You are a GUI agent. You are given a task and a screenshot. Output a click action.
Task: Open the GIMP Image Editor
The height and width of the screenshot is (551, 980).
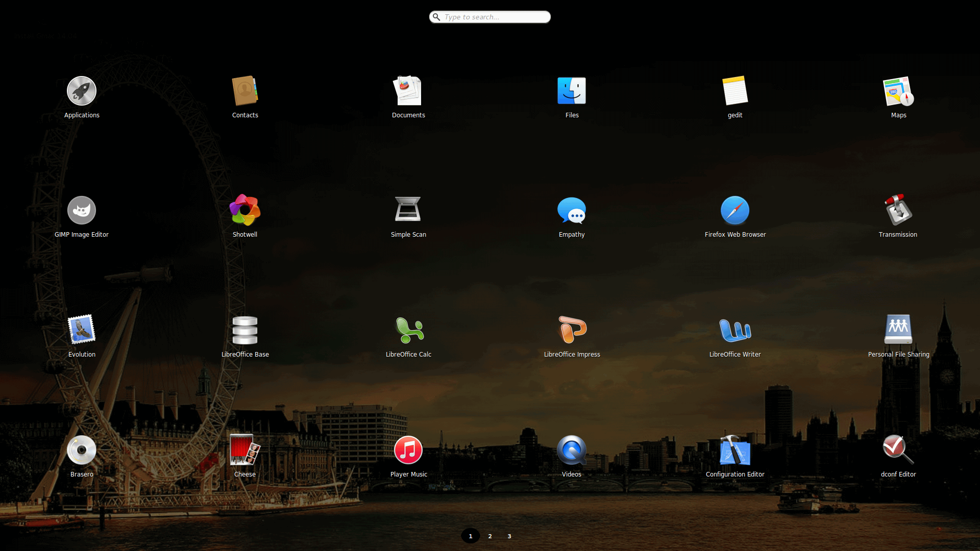pyautogui.click(x=82, y=210)
